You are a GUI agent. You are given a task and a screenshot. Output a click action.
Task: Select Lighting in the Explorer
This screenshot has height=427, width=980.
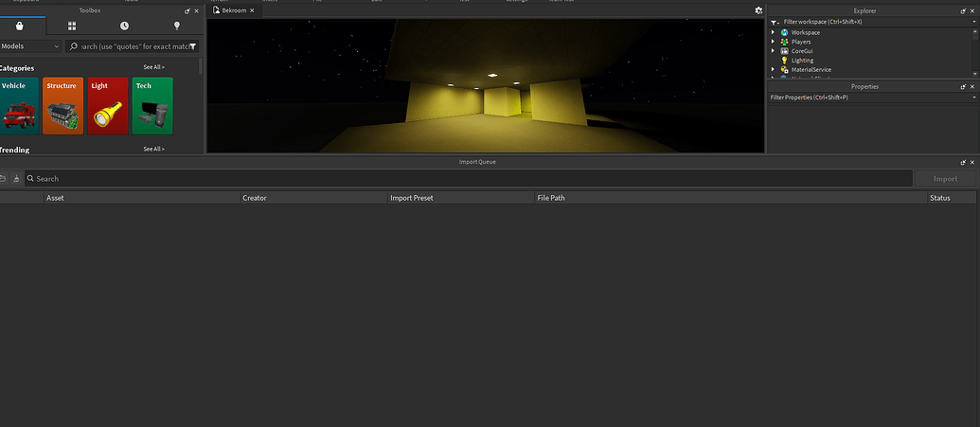tap(802, 61)
